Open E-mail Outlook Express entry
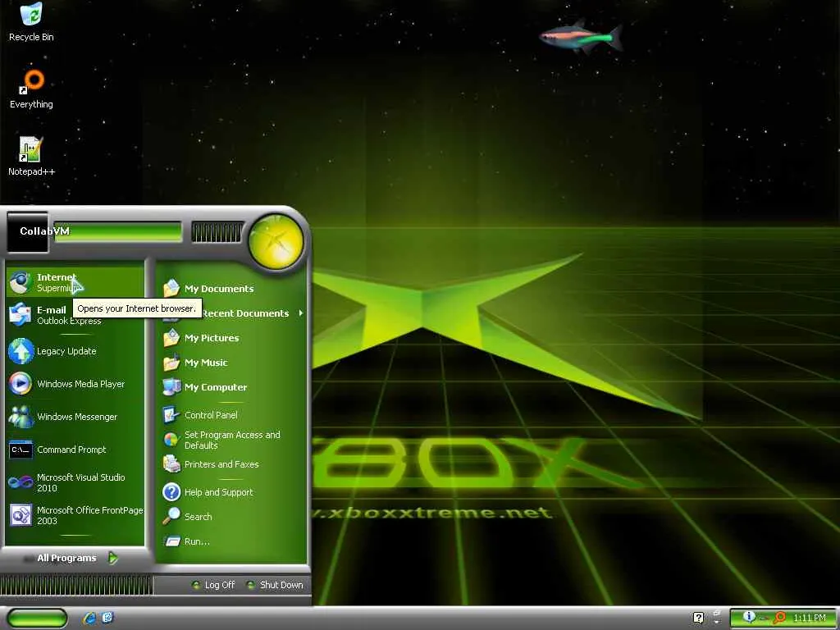The width and height of the screenshot is (840, 630). (75, 315)
